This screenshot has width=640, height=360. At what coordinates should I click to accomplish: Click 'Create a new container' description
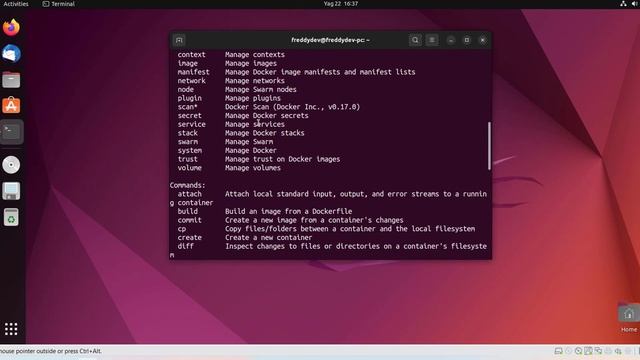pos(268,238)
